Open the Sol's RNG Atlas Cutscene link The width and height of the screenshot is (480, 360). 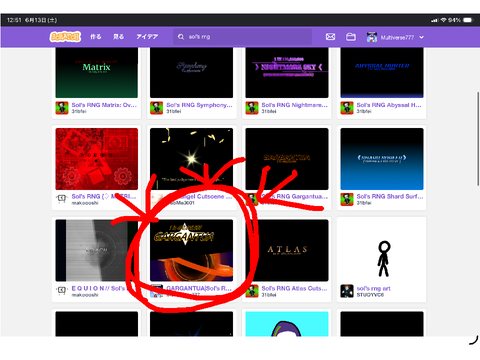pos(295,288)
